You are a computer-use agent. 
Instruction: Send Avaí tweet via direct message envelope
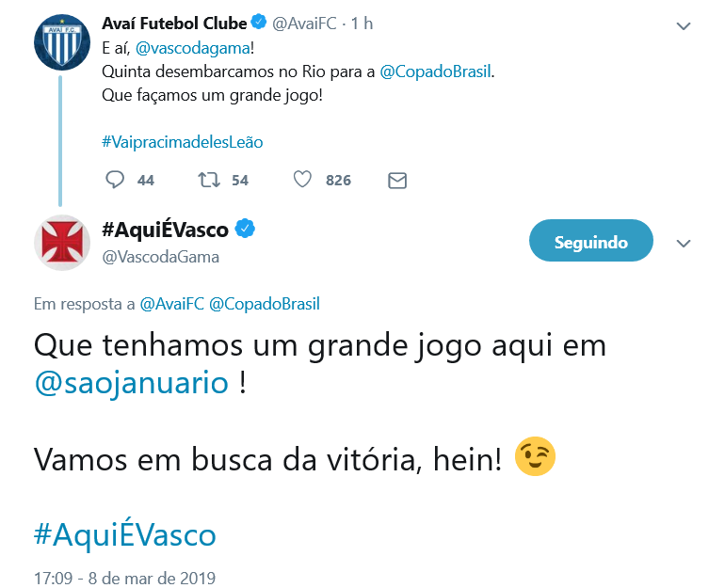[397, 180]
